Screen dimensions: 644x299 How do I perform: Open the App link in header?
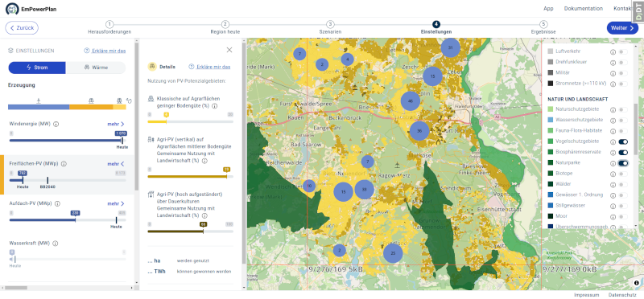(548, 9)
